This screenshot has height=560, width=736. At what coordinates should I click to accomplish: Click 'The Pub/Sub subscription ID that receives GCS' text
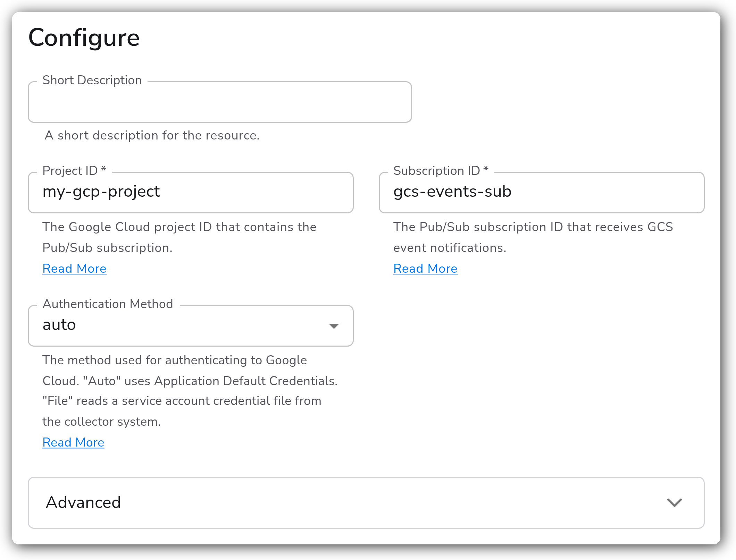click(x=533, y=227)
